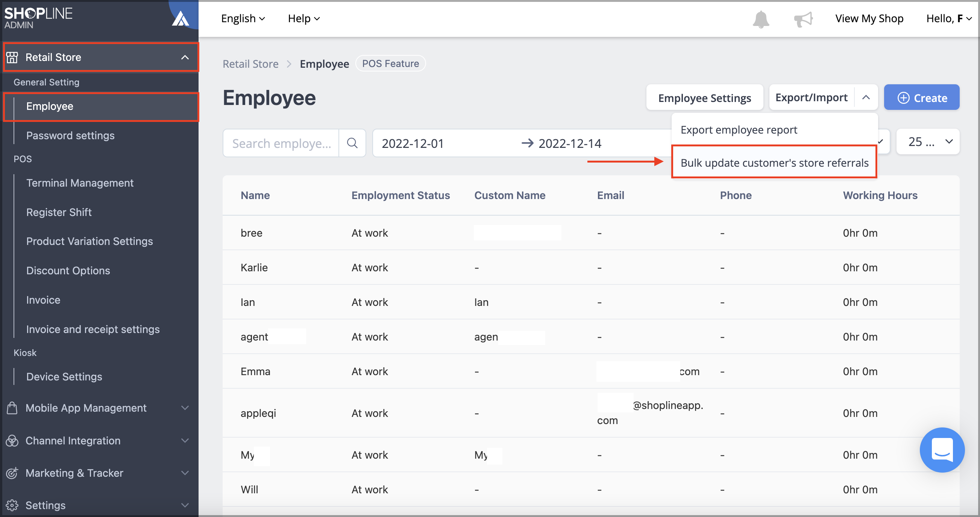980x517 pixels.
Task: Select the Karlie employee row
Action: 591,267
